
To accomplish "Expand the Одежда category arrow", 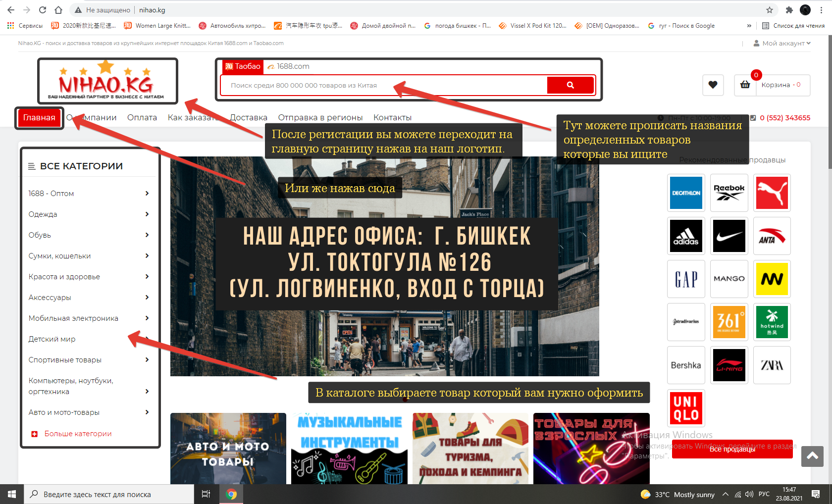I will click(147, 214).
